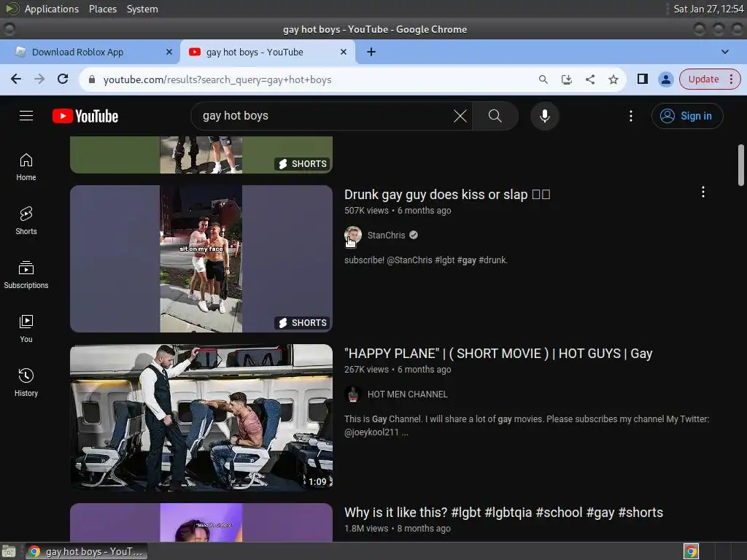Toggle the Chrome side panel icon
Viewport: 747px width, 560px height.
pyautogui.click(x=643, y=79)
